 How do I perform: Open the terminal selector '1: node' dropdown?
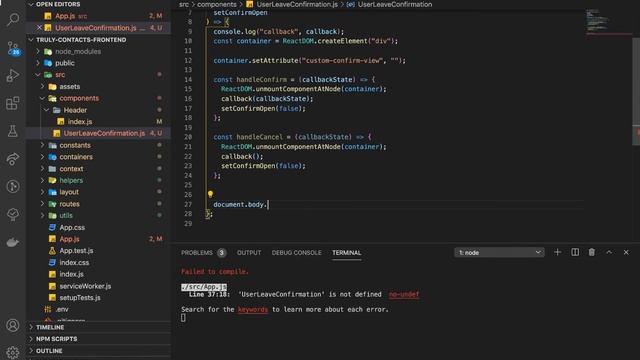coord(499,253)
